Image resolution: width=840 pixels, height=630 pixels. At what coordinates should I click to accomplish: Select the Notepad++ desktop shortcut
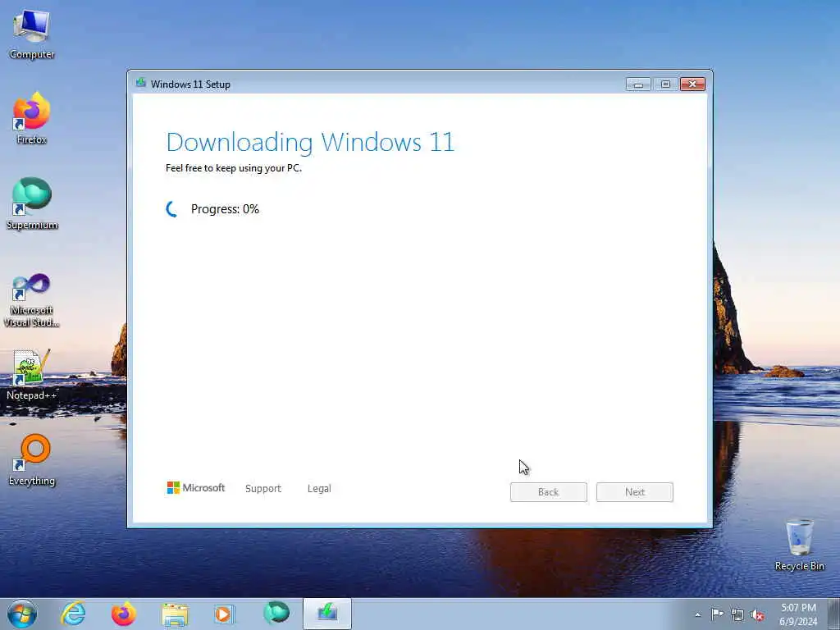(x=32, y=374)
